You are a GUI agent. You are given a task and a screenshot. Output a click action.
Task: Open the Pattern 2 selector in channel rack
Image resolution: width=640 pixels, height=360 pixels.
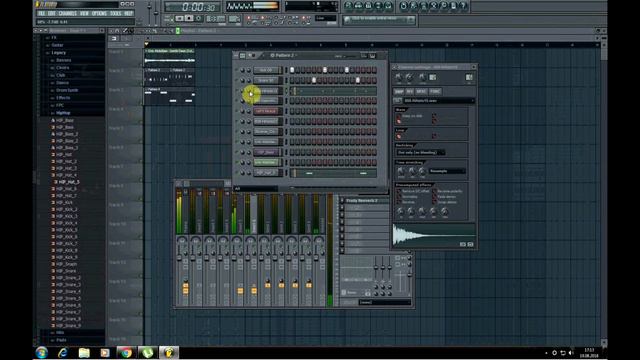click(284, 55)
